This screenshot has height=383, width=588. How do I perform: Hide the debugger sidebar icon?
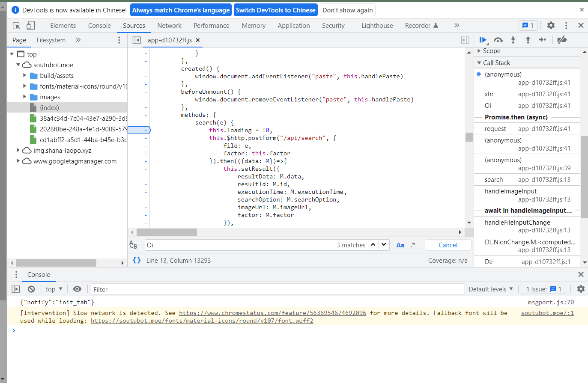click(x=465, y=40)
